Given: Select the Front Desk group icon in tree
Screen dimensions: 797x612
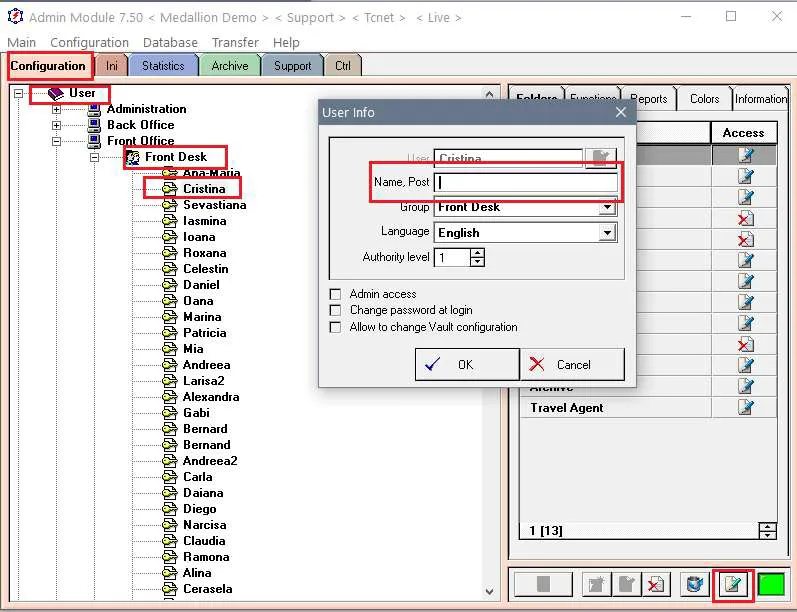Looking at the screenshot, I should click(x=133, y=157).
